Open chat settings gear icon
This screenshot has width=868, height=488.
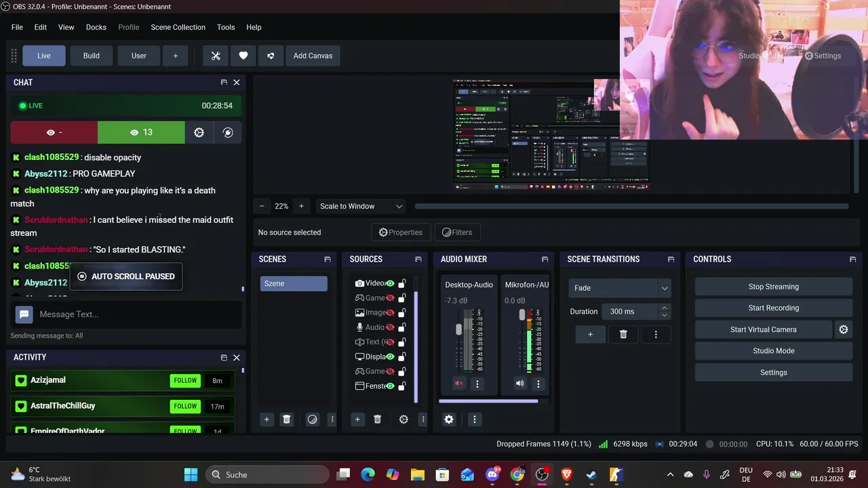tap(199, 133)
